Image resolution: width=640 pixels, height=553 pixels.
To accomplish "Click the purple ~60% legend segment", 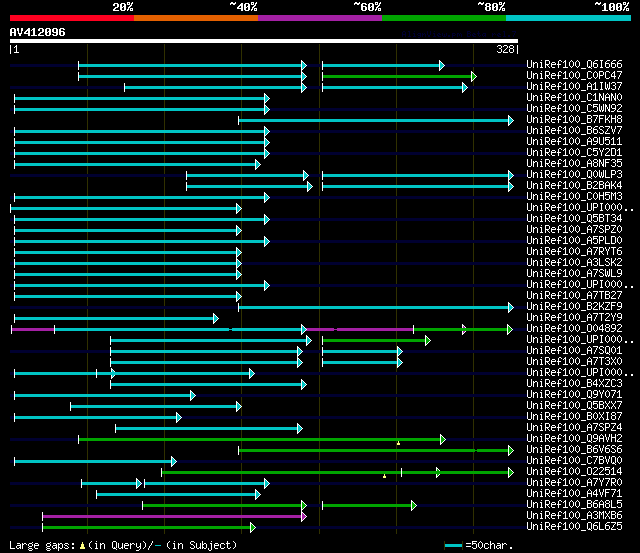I will click(320, 18).
